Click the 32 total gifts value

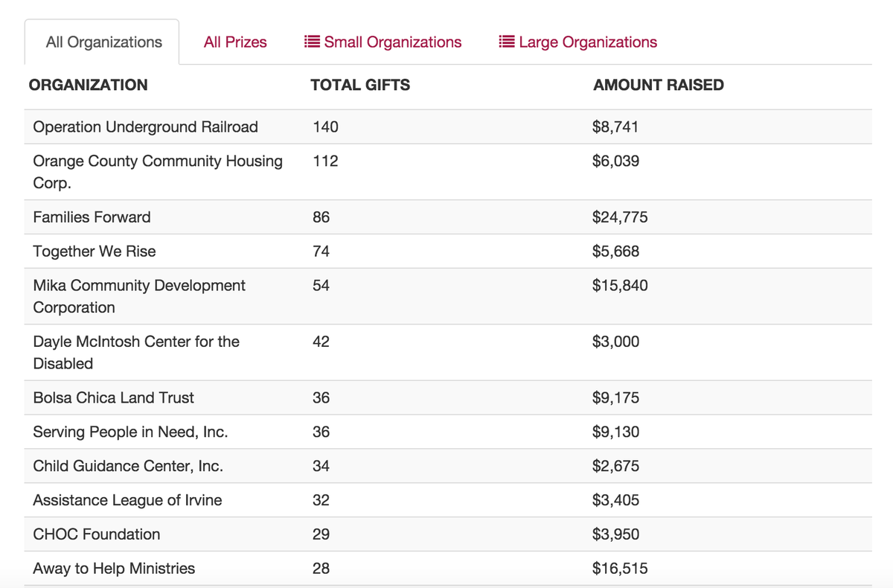pyautogui.click(x=321, y=500)
